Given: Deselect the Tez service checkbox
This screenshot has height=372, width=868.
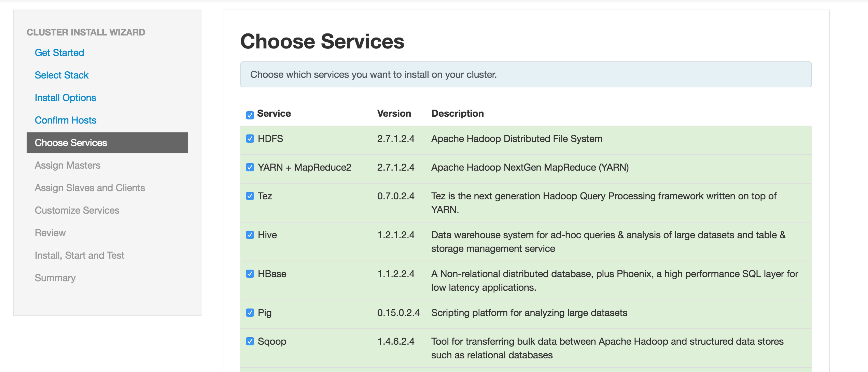Looking at the screenshot, I should pos(250,196).
